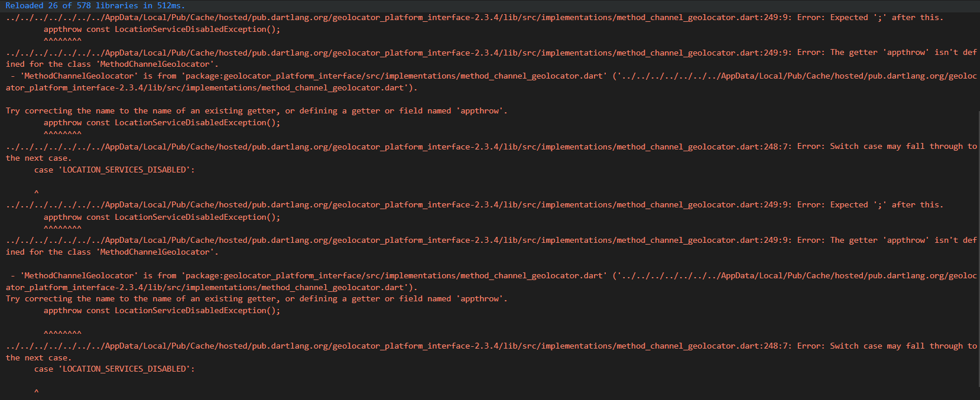Screen dimensions: 980x400
Task: Click the first "Expected ';' after this" error text
Action: click(x=869, y=18)
